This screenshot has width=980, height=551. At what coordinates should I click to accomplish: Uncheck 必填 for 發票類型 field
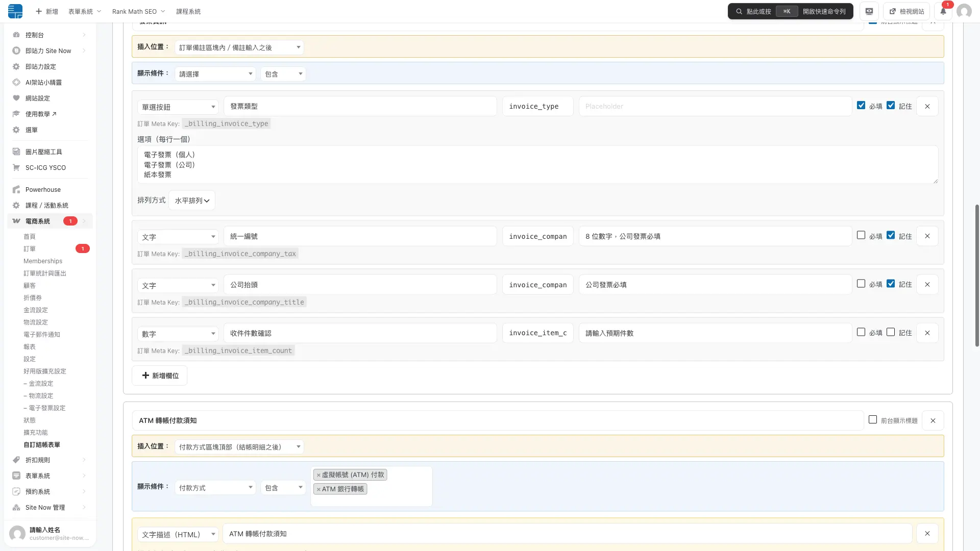[x=861, y=105]
